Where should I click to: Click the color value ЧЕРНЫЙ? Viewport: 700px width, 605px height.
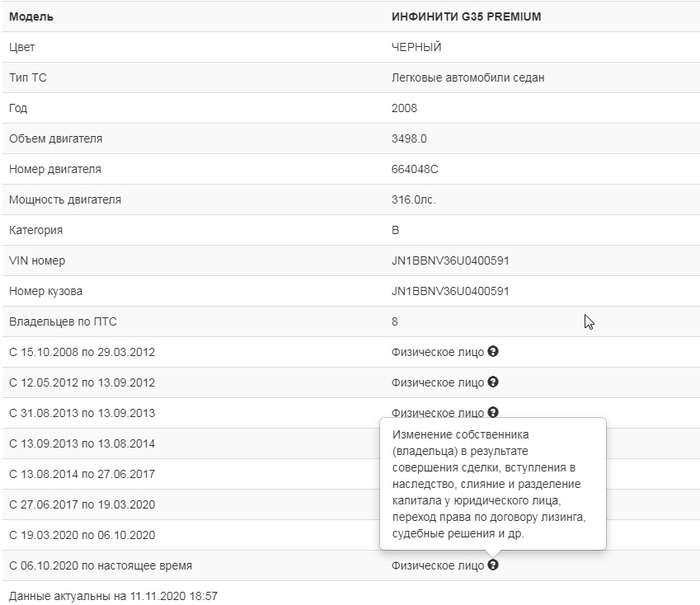[416, 47]
